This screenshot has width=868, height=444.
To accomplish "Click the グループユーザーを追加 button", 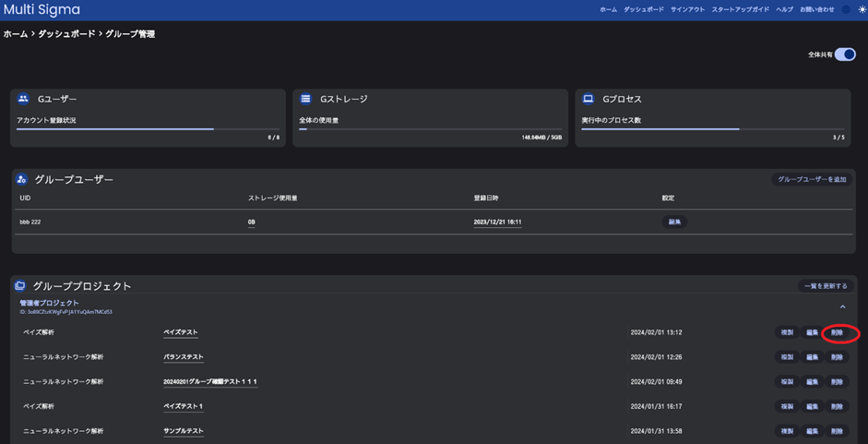I will 812,179.
